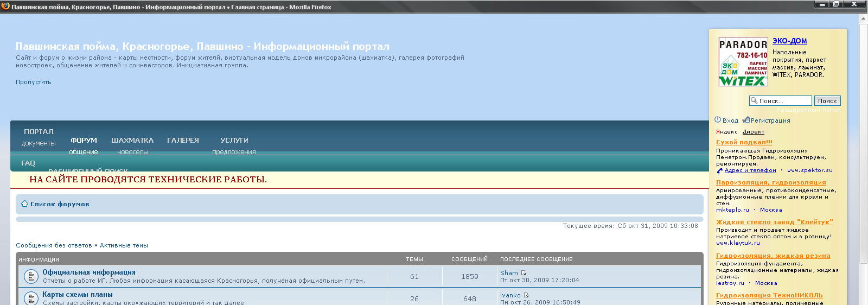Click topics count 26 cell
This screenshot has height=305, width=868.
pyautogui.click(x=414, y=298)
